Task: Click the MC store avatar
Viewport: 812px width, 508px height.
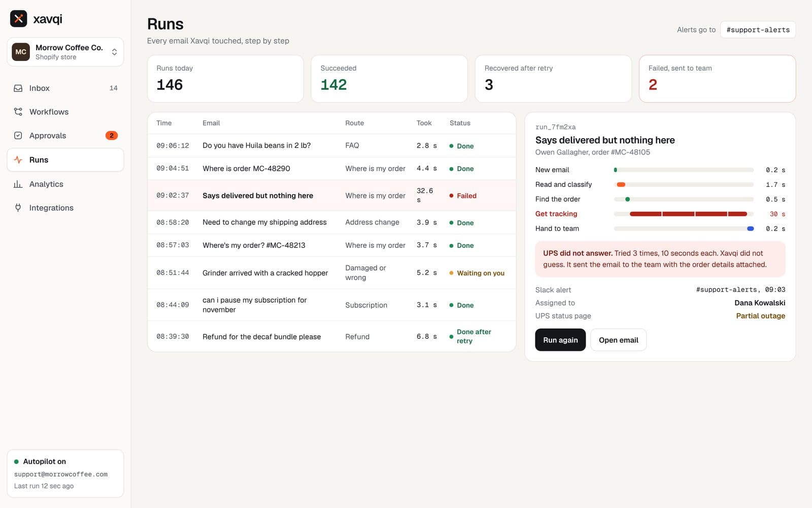Action: coord(21,52)
